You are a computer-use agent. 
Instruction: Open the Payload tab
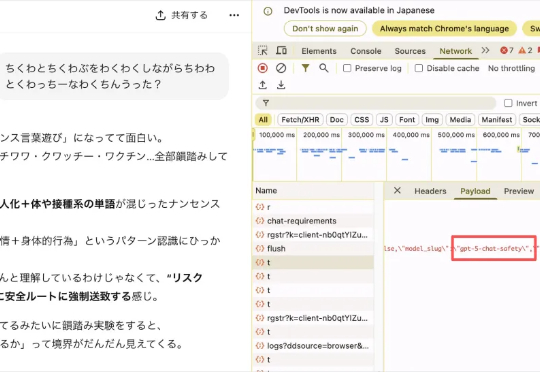coord(475,191)
